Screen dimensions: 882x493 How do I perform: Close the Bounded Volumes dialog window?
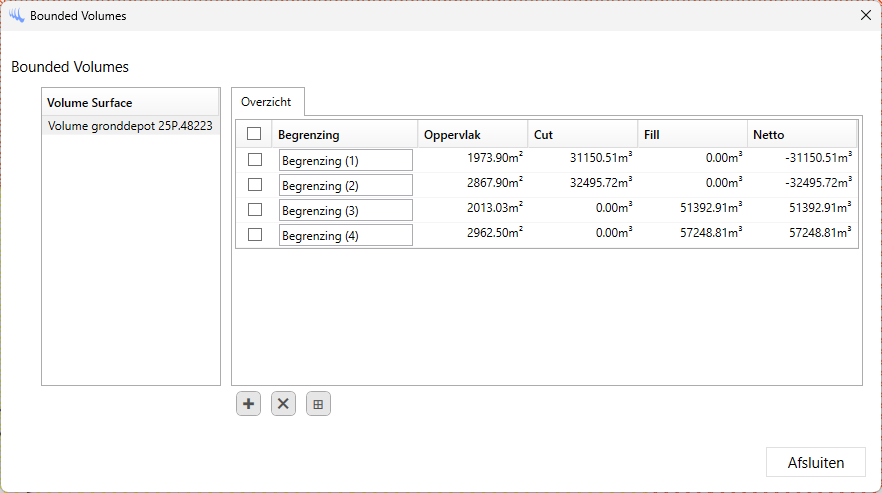click(866, 16)
